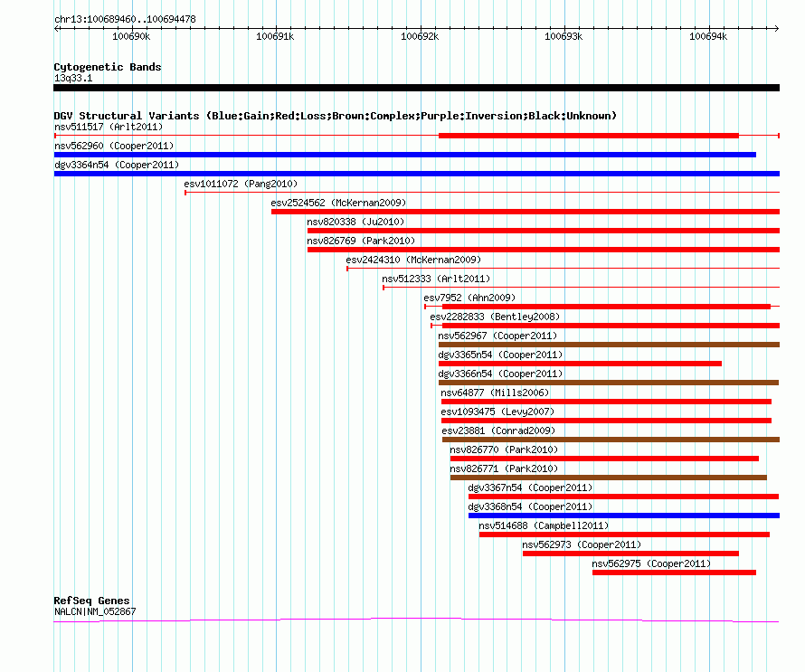Click the 100690k ruler position
The height and width of the screenshot is (672, 805).
point(131,36)
